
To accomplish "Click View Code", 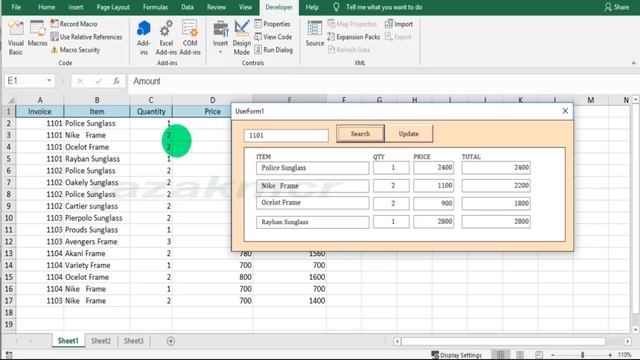I will point(273,37).
